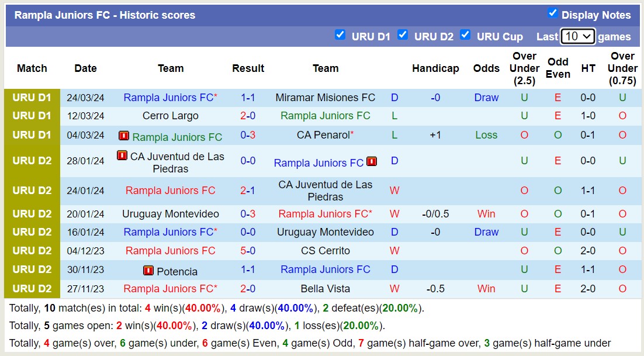
Task: Open the Miramar Misiones FC team link
Action: click(326, 98)
